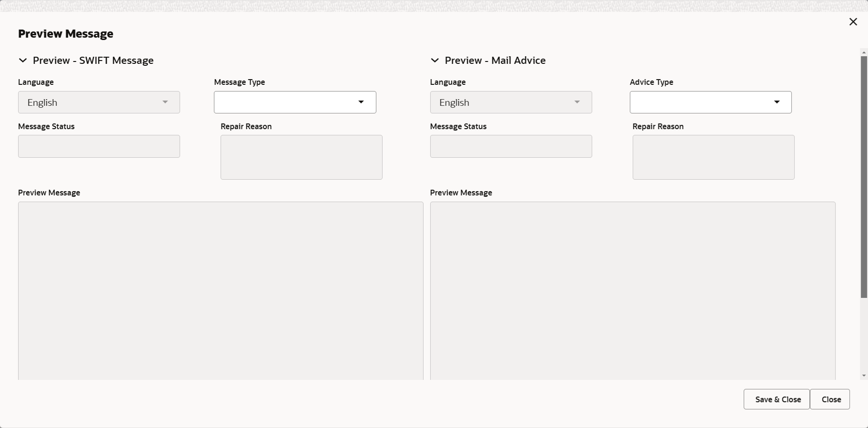This screenshot has height=428, width=868.
Task: Click the Mail Advice Repair Reason text area
Action: [x=713, y=157]
